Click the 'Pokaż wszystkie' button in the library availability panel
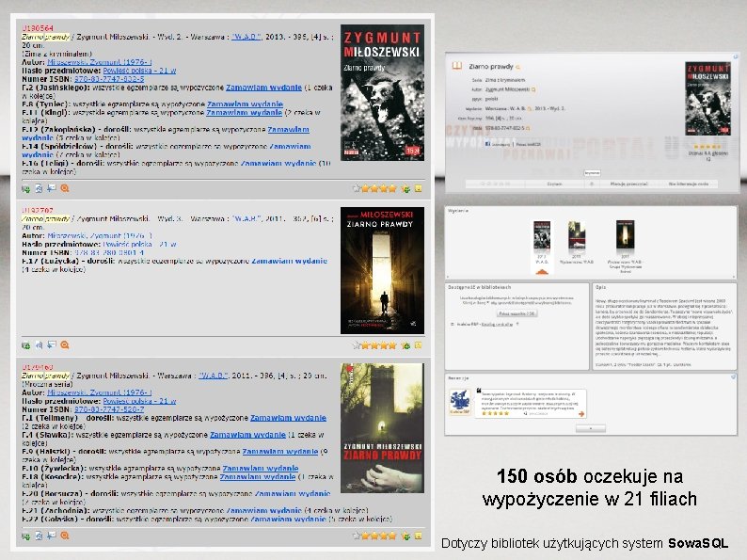The width and height of the screenshot is (747, 560). pos(517,313)
